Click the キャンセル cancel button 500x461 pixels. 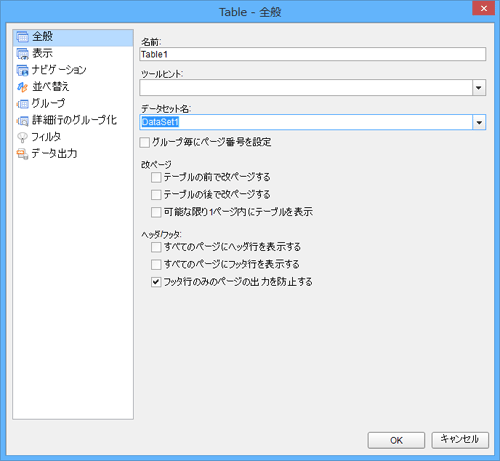click(x=460, y=440)
